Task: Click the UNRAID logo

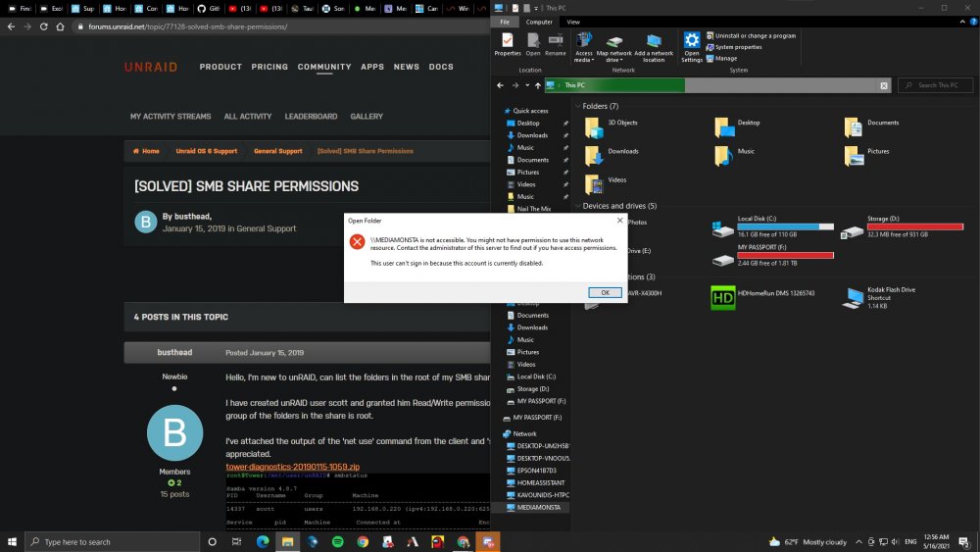Action: click(x=151, y=67)
